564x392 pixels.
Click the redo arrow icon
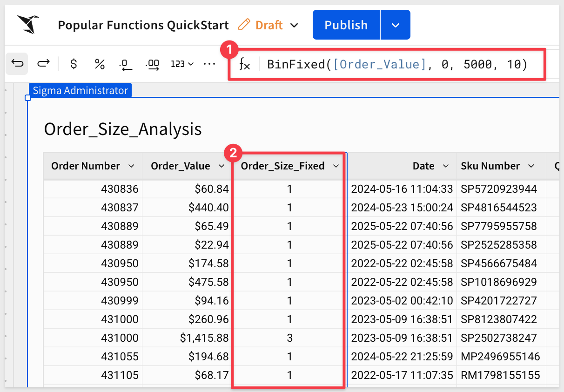(x=43, y=64)
